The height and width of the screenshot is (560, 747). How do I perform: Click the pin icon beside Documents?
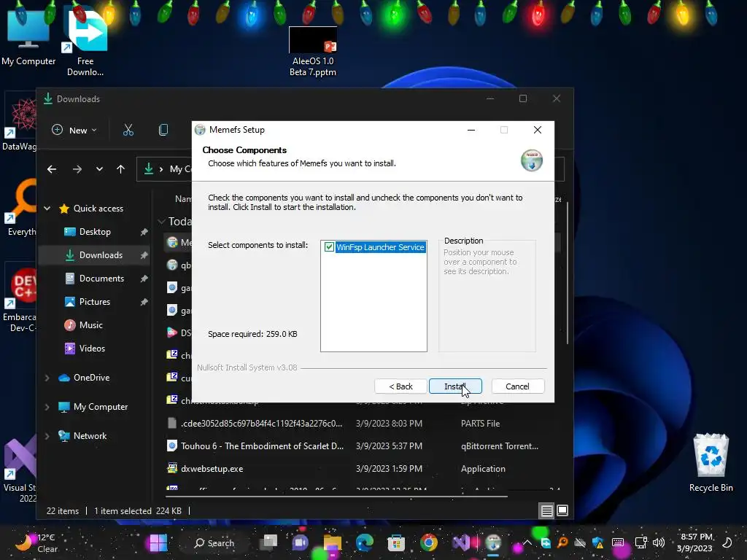click(144, 279)
